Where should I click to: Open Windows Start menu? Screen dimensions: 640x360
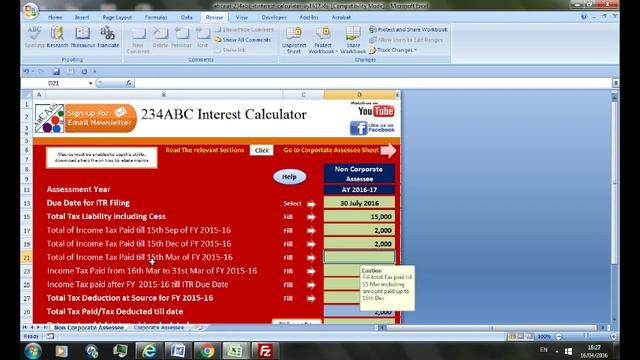point(33,351)
